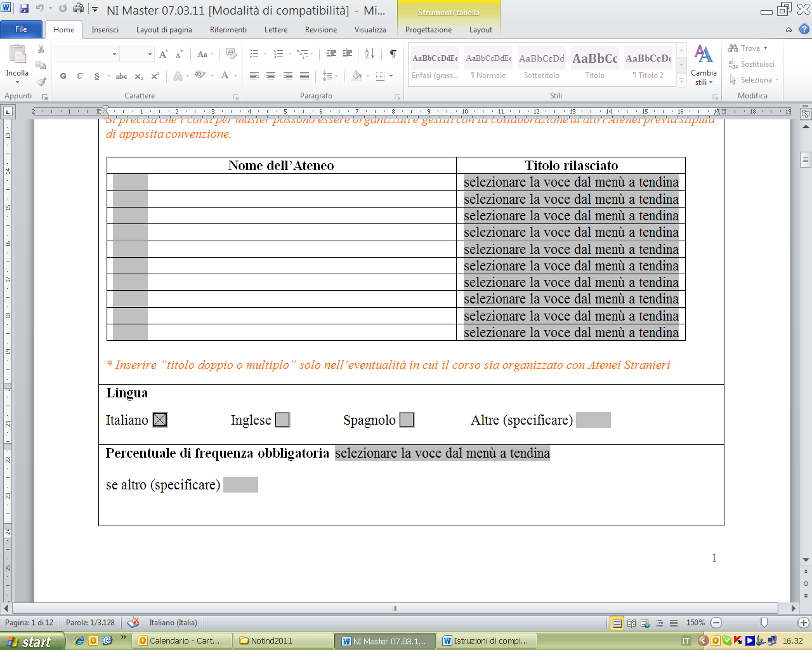Toggle italic (C) formatting
This screenshot has height=650, width=812.
pyautogui.click(x=80, y=76)
